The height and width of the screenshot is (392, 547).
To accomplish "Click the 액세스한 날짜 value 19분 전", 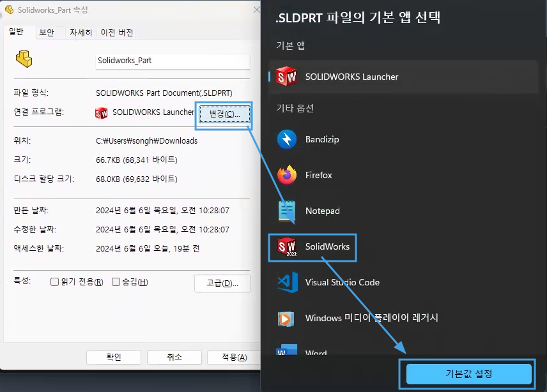I will (x=148, y=249).
